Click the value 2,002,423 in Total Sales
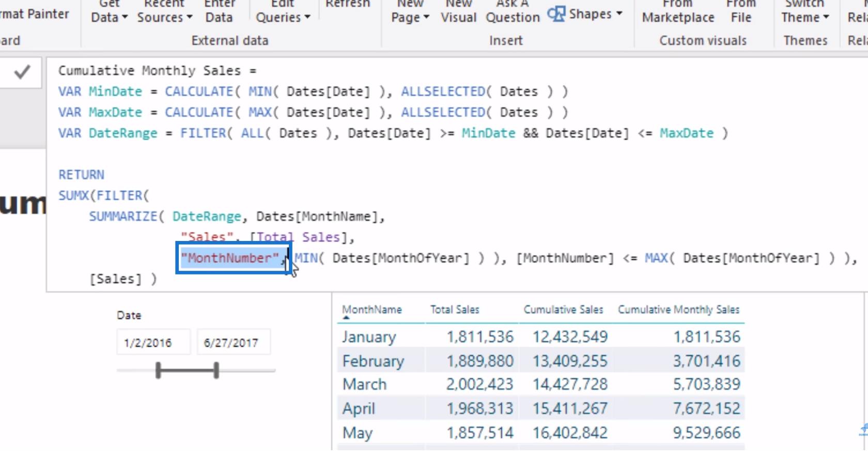Viewport: 868px width, 452px height. point(479,384)
